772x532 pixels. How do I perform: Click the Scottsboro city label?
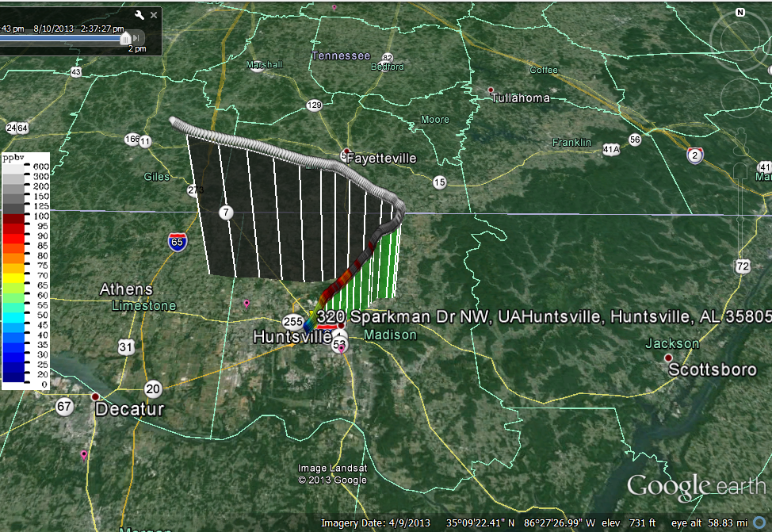[713, 369]
